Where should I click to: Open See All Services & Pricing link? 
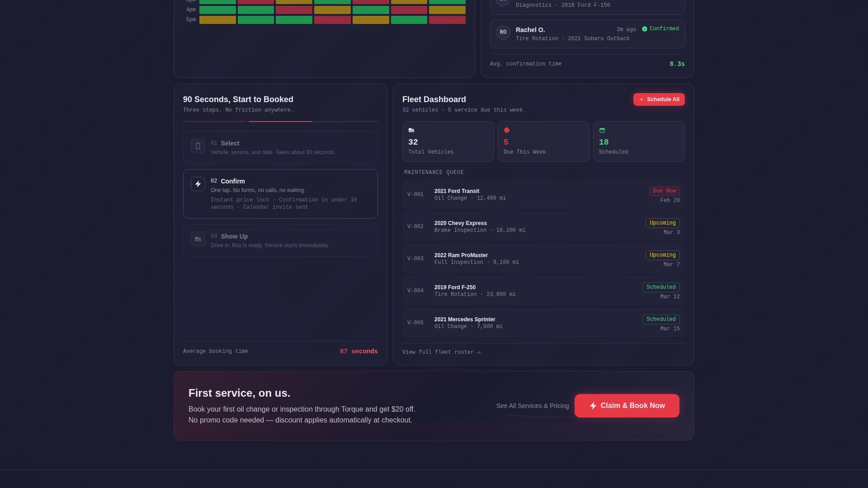pyautogui.click(x=533, y=406)
